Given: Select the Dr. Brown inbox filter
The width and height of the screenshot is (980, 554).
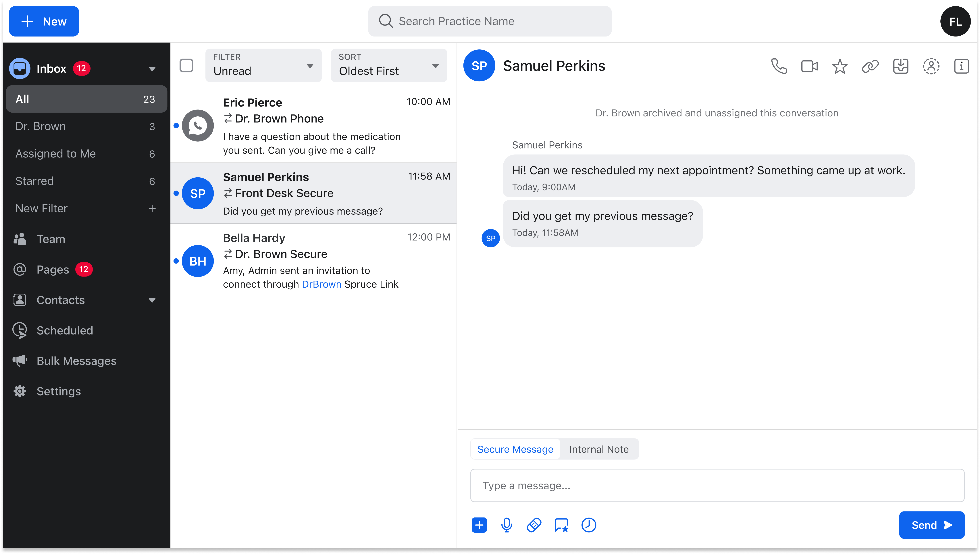Looking at the screenshot, I should 87,126.
